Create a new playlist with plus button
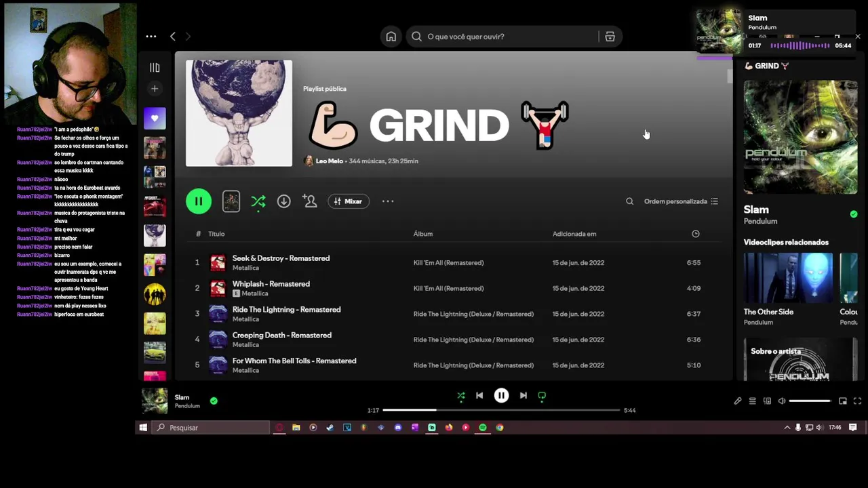 (x=155, y=89)
